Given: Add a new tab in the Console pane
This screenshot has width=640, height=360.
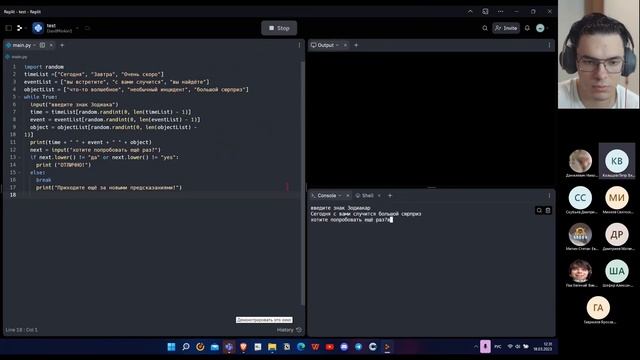Looking at the screenshot, I should point(390,196).
